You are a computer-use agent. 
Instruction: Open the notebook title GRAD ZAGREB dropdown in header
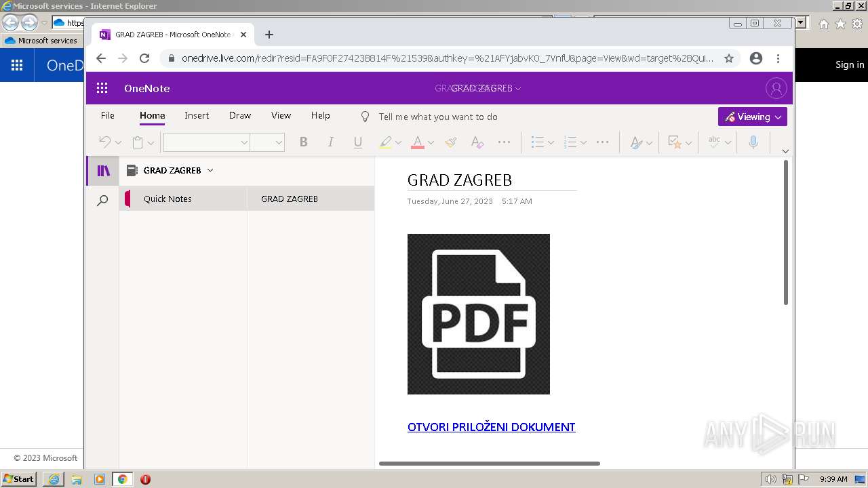486,88
